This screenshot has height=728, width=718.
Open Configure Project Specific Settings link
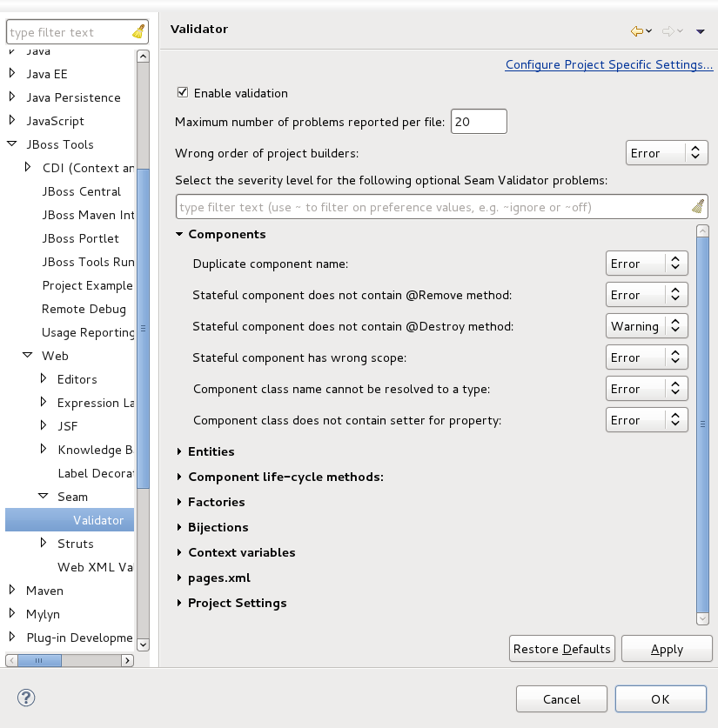coord(608,64)
